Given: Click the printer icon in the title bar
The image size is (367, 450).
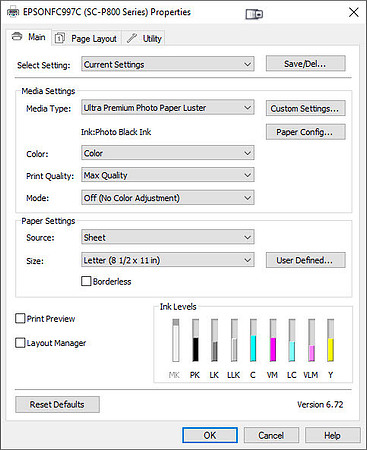Looking at the screenshot, I should point(13,13).
